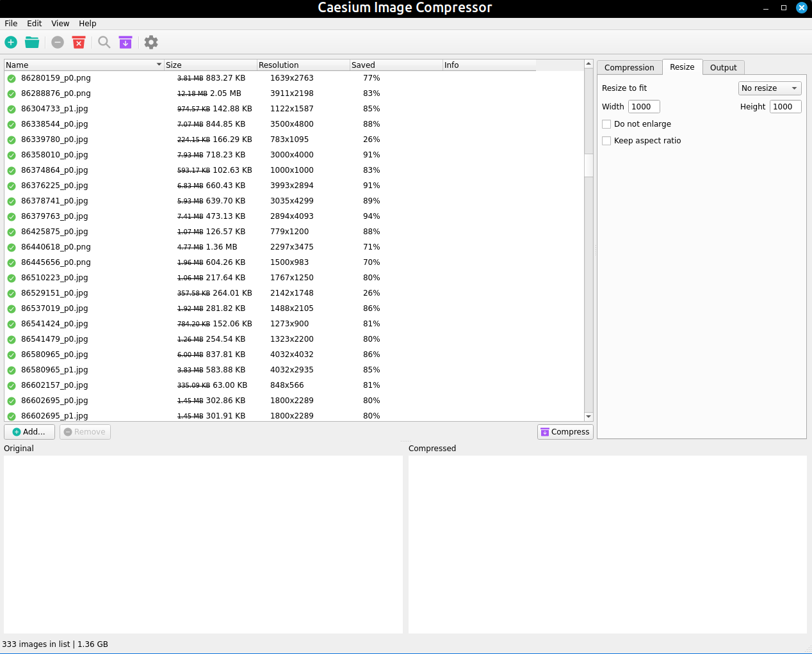Click the 4032x2935 resolution cell
This screenshot has height=654, width=812.
pos(292,370)
